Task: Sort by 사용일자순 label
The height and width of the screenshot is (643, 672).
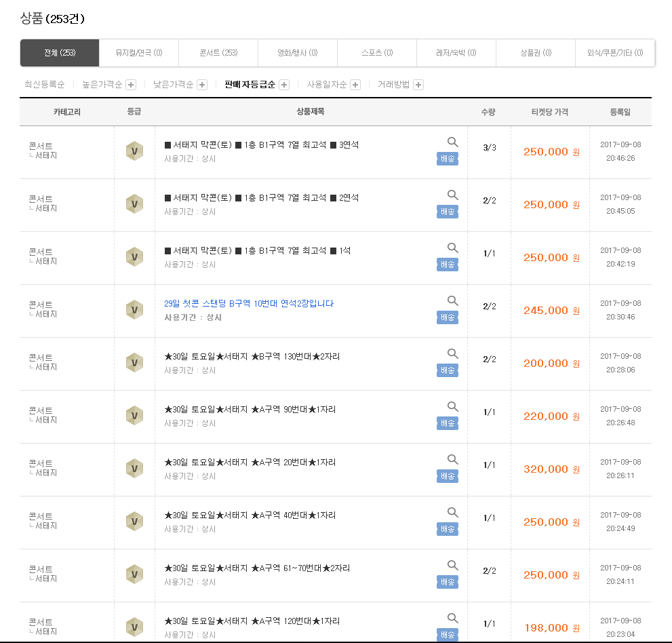Action: (x=327, y=85)
